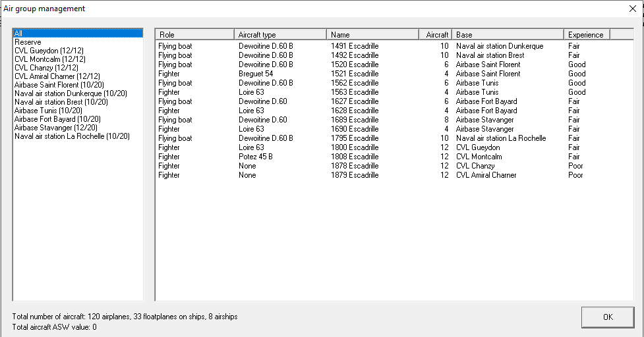Image resolution: width=644 pixels, height=337 pixels.
Task: Sort by the Experience column header
Action: [587, 34]
